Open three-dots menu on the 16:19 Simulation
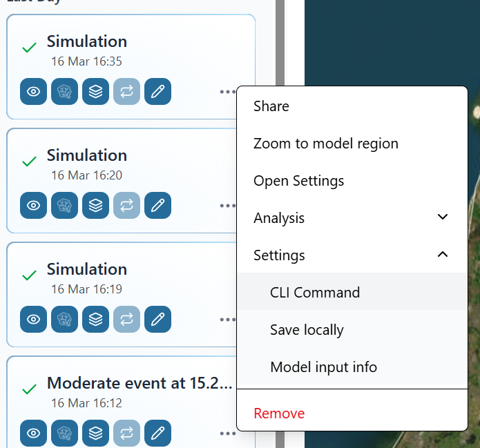Viewport: 480px width, 448px height. coord(227,320)
